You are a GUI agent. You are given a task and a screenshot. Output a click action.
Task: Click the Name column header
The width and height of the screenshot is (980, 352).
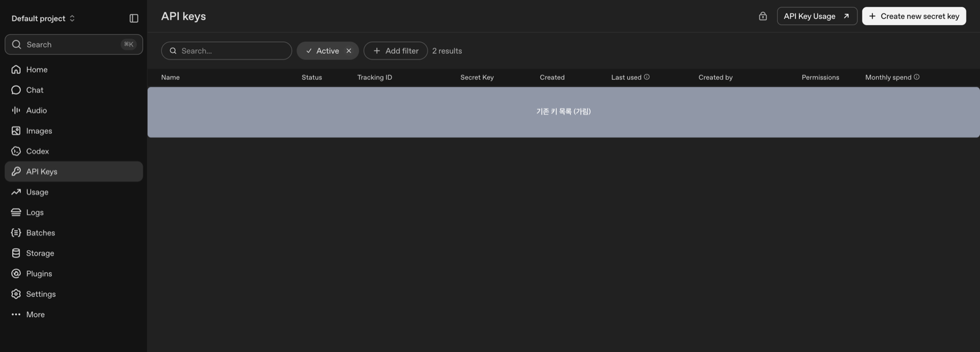pyautogui.click(x=170, y=77)
